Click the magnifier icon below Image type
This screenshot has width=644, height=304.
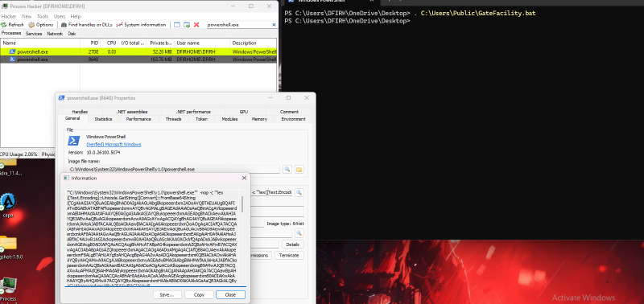pos(299,233)
